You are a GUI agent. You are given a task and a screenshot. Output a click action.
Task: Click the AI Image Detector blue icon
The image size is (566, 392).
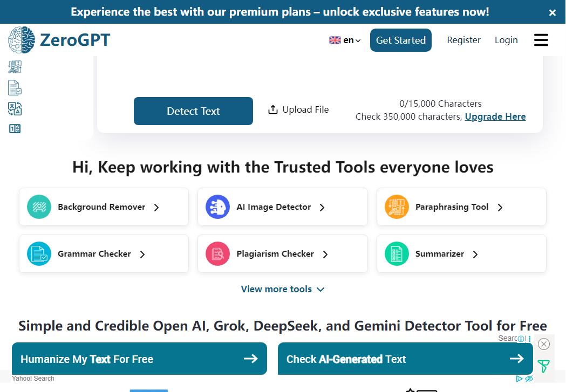point(217,207)
